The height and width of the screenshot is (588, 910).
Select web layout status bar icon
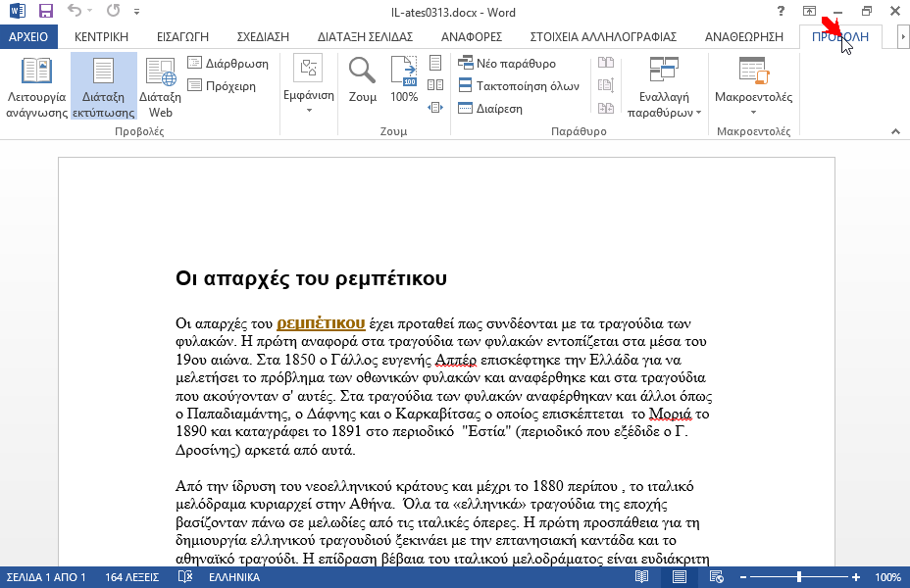716,577
